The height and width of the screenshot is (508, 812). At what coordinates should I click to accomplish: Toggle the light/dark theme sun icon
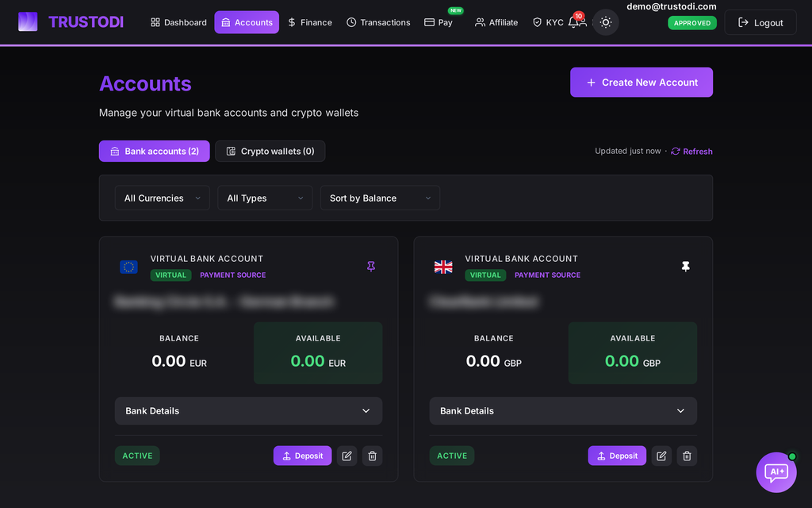[605, 22]
